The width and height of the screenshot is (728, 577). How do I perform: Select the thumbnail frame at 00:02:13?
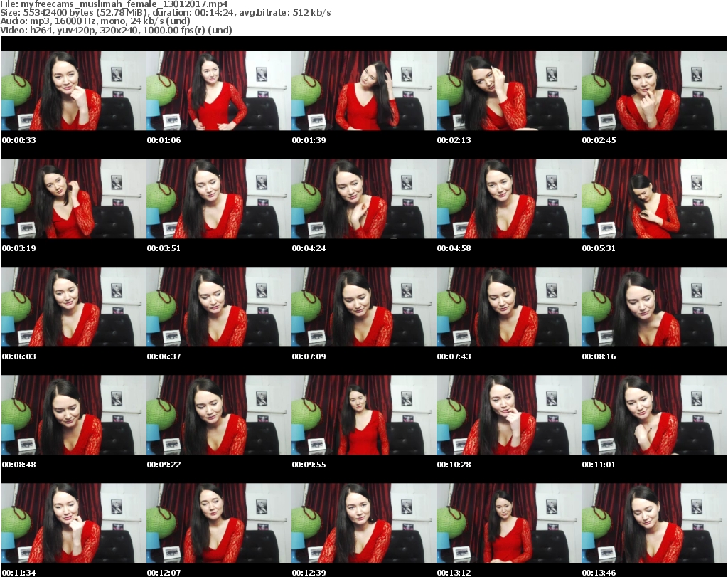click(x=509, y=90)
